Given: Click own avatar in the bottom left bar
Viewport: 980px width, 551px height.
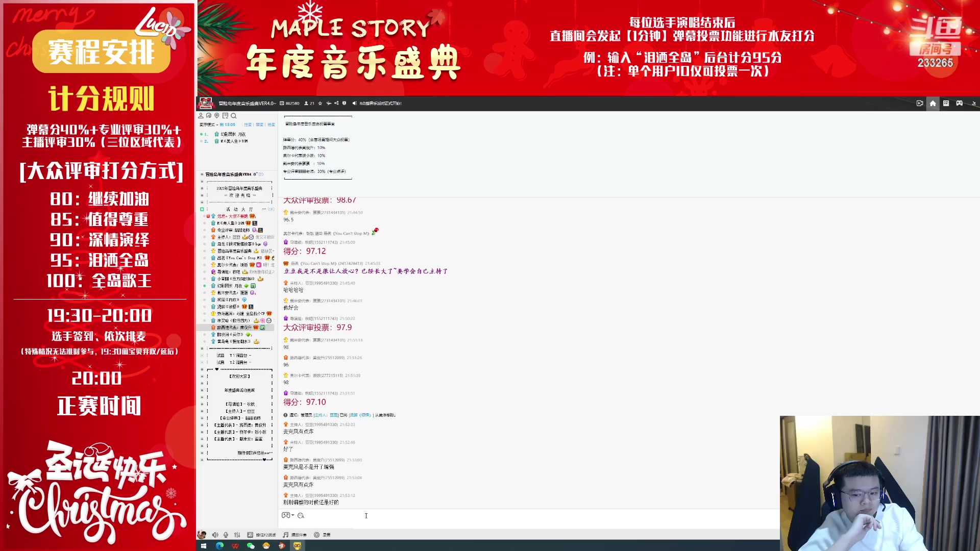Looking at the screenshot, I should [x=202, y=535].
